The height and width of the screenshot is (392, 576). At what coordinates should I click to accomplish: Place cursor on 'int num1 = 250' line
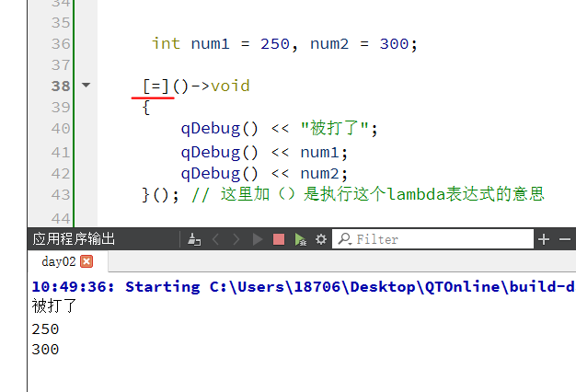click(x=284, y=44)
